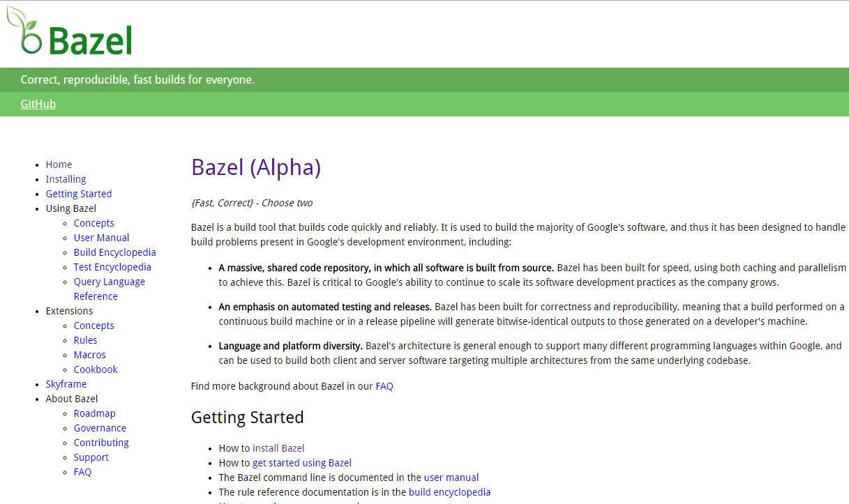This screenshot has width=849, height=504.
Task: Open Query Language Reference link
Action: point(110,289)
